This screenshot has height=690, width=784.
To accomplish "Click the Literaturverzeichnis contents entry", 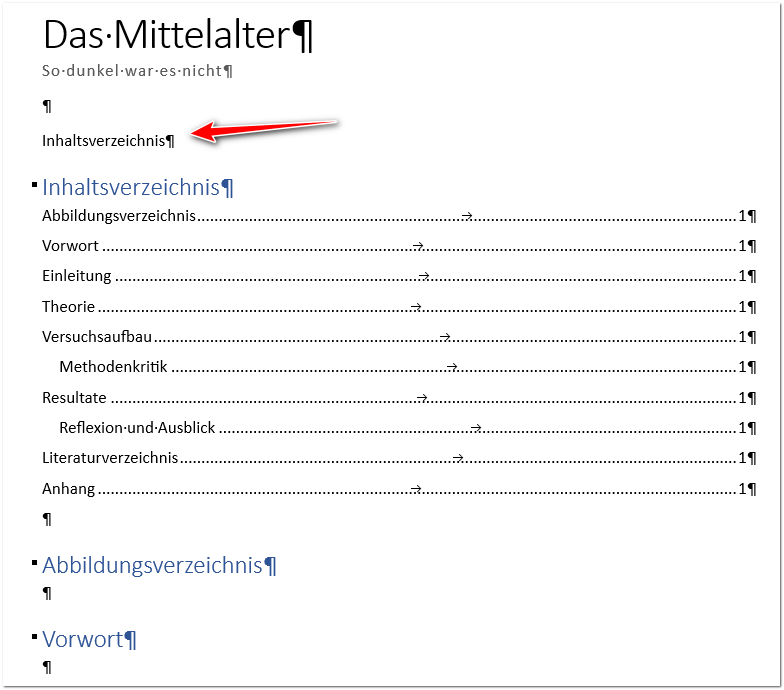I will tap(110, 458).
